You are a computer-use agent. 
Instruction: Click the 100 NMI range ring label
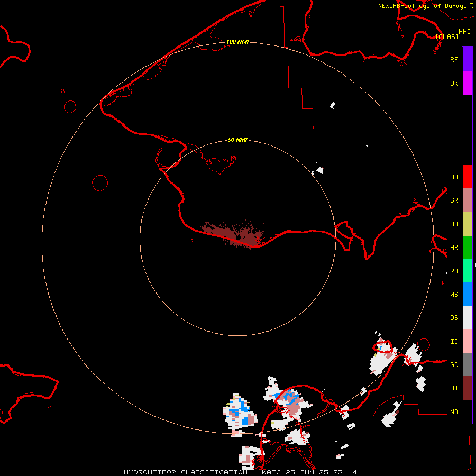(x=237, y=42)
